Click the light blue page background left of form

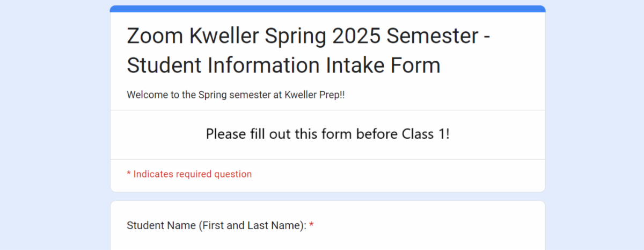click(54, 124)
